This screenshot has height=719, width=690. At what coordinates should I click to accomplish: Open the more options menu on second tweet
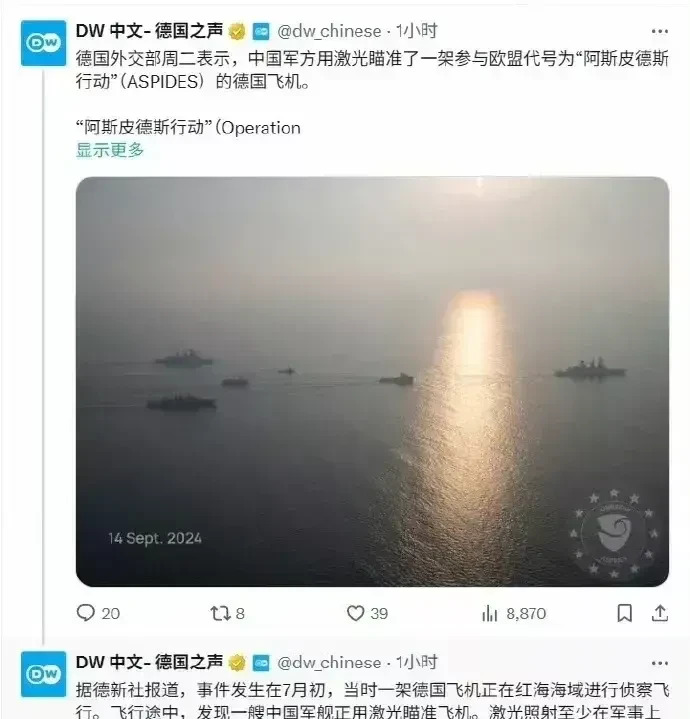(659, 663)
